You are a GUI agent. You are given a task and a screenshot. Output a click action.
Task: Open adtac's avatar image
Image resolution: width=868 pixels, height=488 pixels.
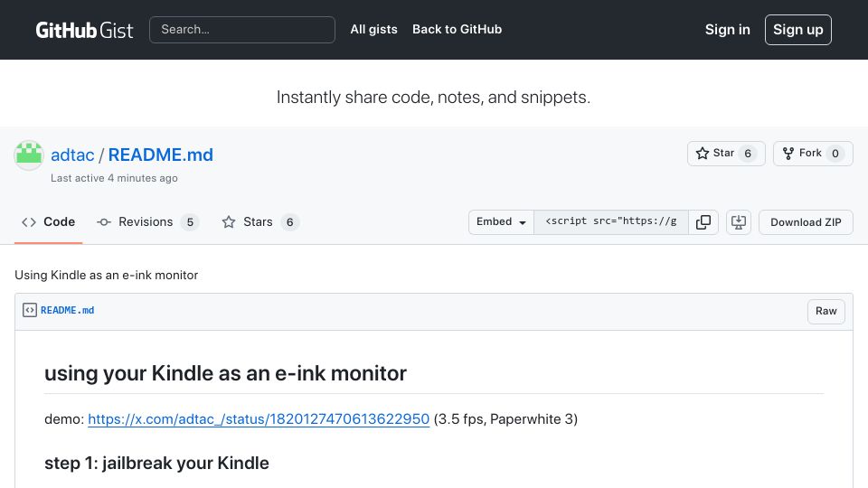click(x=29, y=155)
